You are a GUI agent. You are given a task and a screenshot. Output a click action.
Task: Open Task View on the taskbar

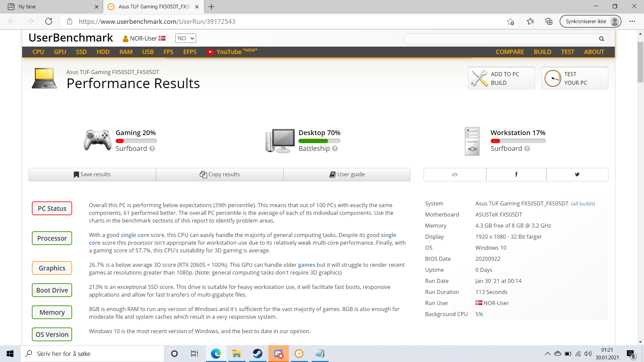tap(195, 354)
